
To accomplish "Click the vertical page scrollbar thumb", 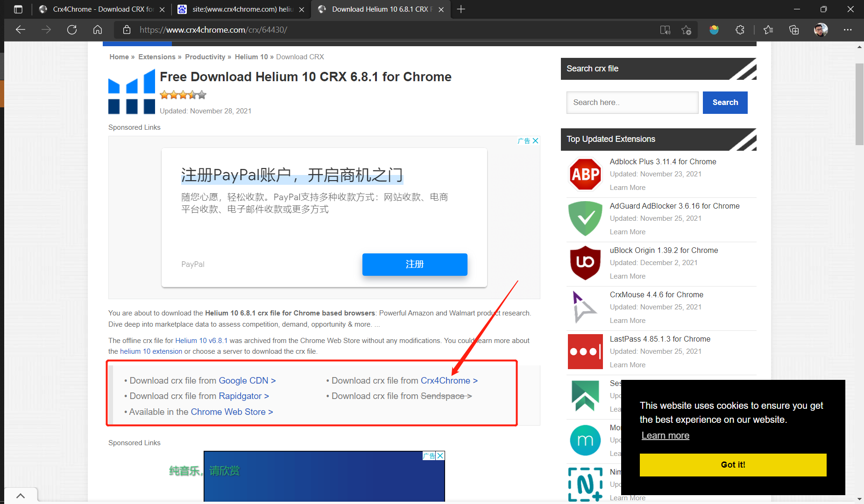I will click(859, 104).
